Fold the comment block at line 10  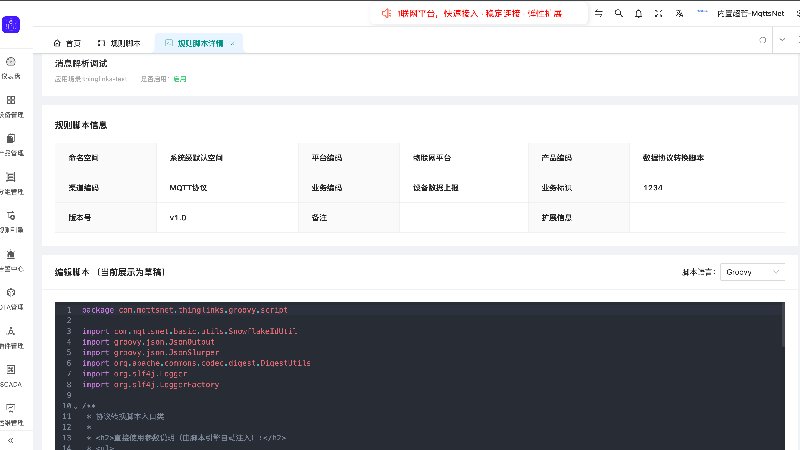(76, 407)
